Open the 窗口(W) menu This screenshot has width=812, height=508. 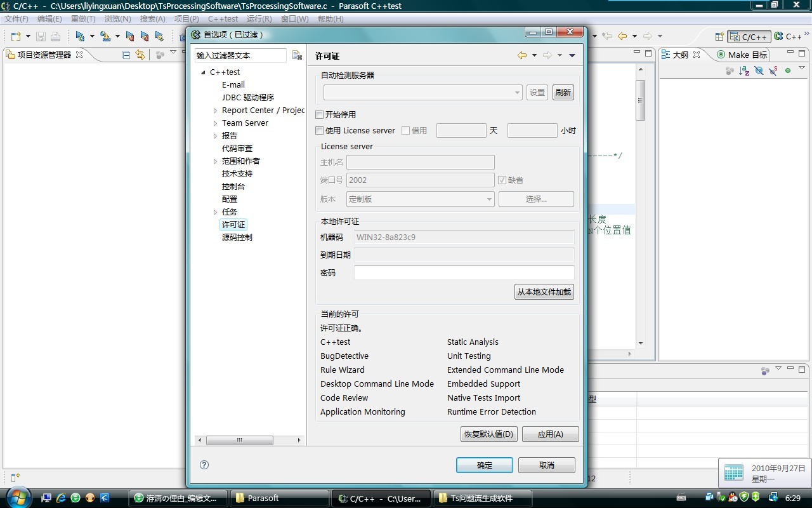[294, 19]
